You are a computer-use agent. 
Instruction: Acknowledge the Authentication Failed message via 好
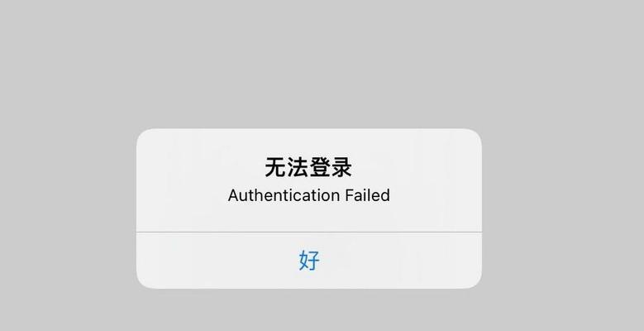tap(309, 261)
